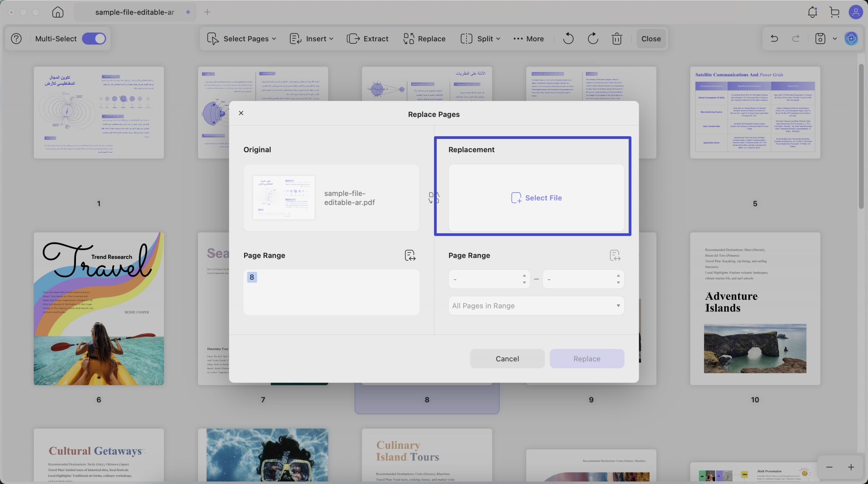
Task: Click the vertical scrollbar
Action: [x=861, y=136]
